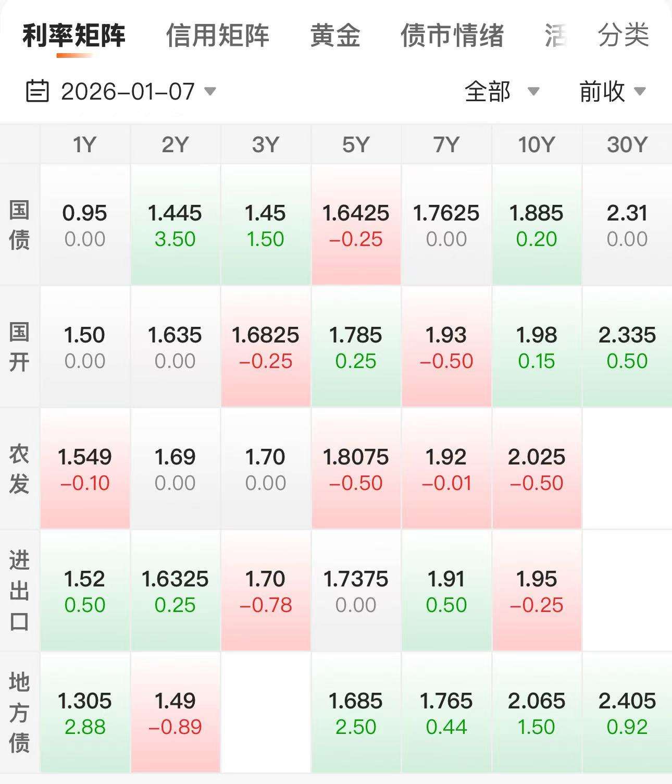Open the 国债 10Y cell showing 1.885
672x784 pixels.
537,225
